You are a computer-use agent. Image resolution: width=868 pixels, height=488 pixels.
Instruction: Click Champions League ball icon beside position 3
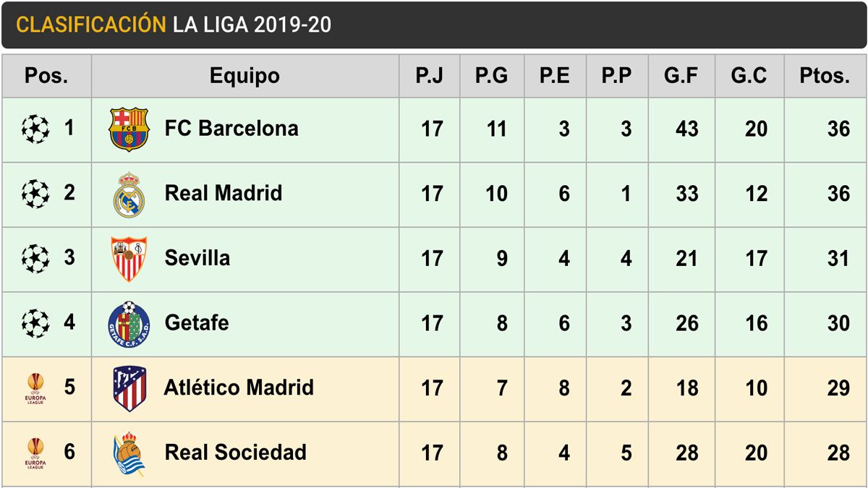click(x=35, y=259)
